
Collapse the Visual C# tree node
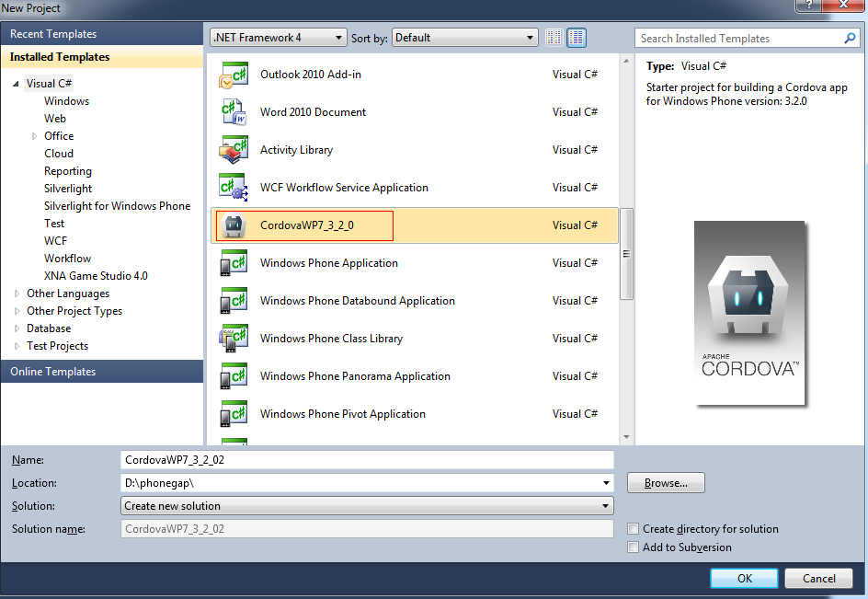click(16, 84)
